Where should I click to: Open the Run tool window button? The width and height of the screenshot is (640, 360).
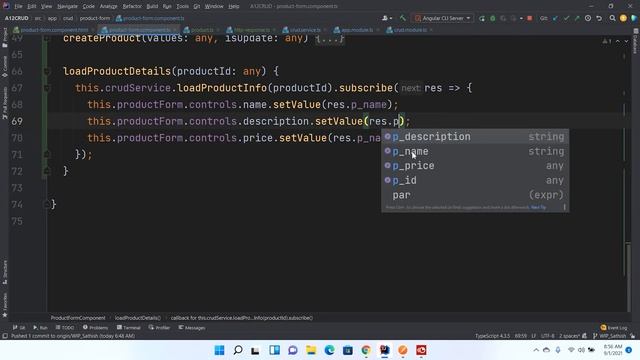click(x=40, y=327)
